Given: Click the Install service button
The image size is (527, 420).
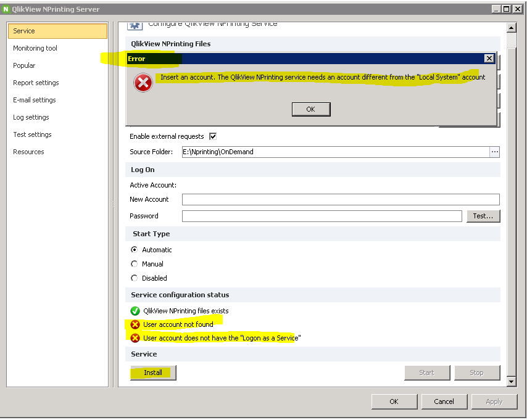Looking at the screenshot, I should [153, 373].
